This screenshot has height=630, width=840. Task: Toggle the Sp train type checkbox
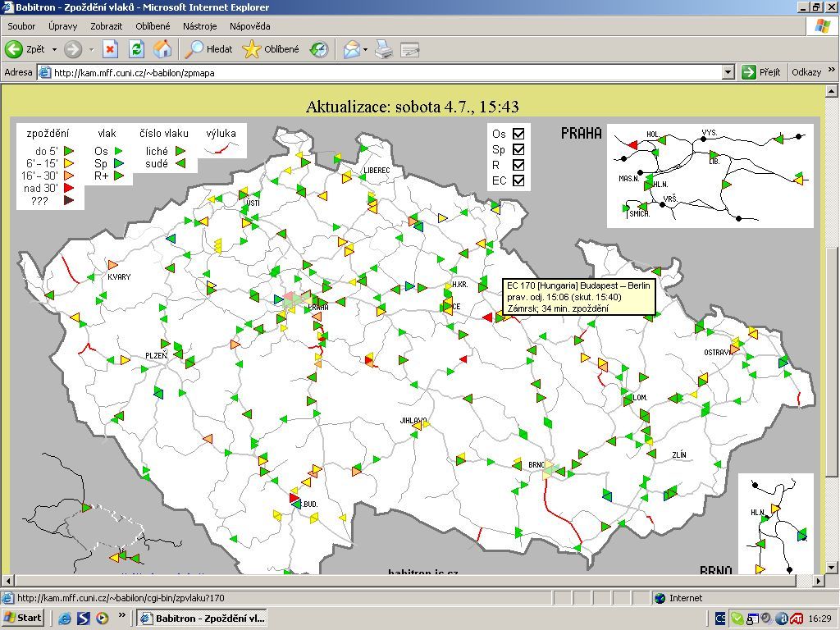point(518,149)
